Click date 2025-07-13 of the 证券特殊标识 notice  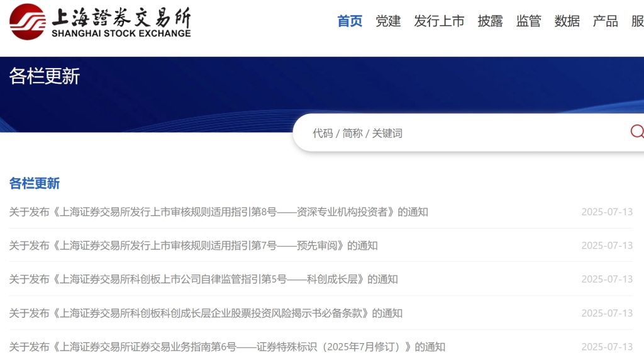click(x=607, y=347)
